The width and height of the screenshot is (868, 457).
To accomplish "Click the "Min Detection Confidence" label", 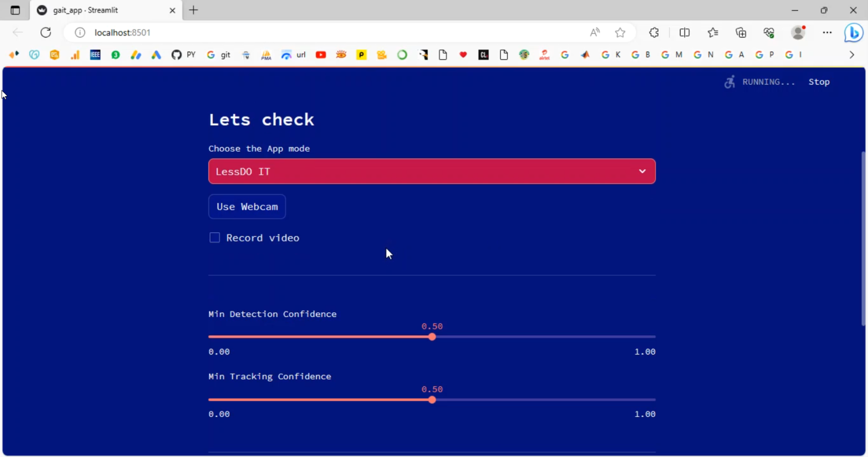I will (x=273, y=314).
